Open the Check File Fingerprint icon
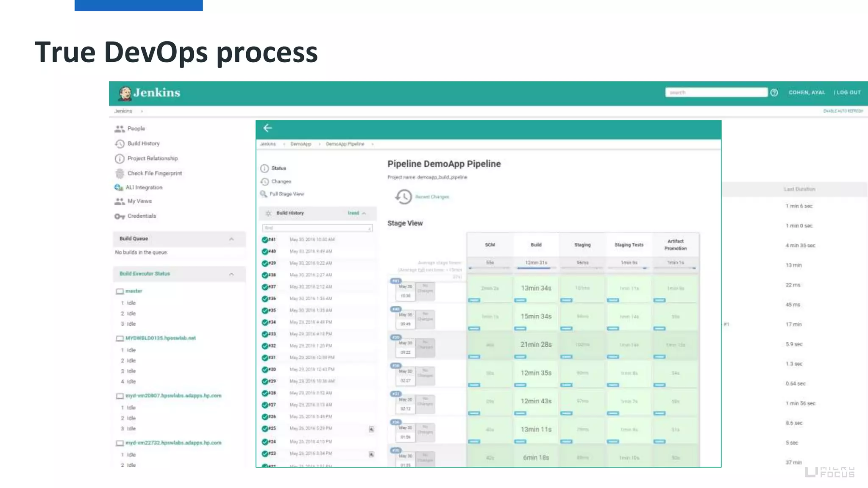Image resolution: width=868 pixels, height=488 pixels. (x=120, y=173)
